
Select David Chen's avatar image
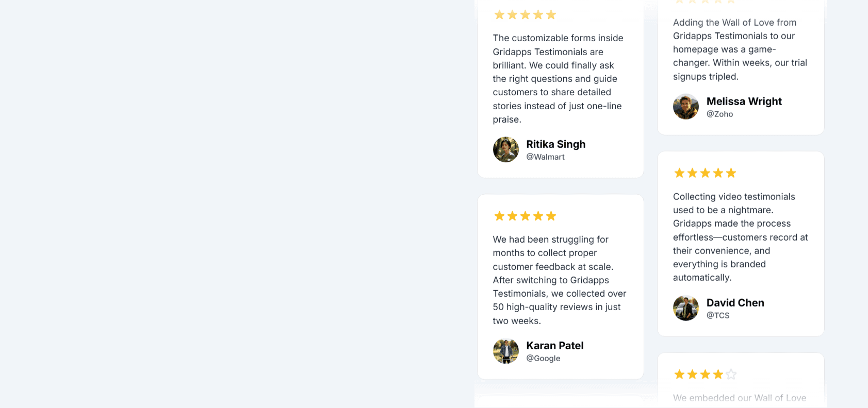pyautogui.click(x=685, y=308)
